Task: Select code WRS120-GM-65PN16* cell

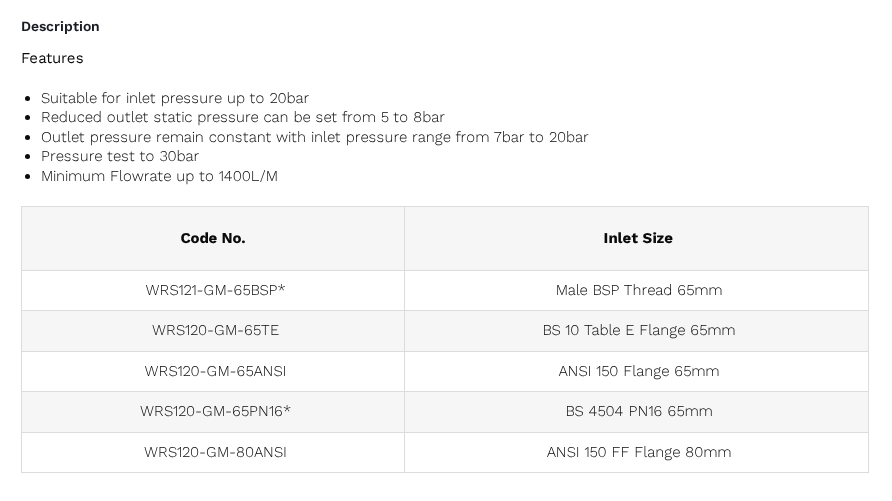Action: click(x=215, y=411)
